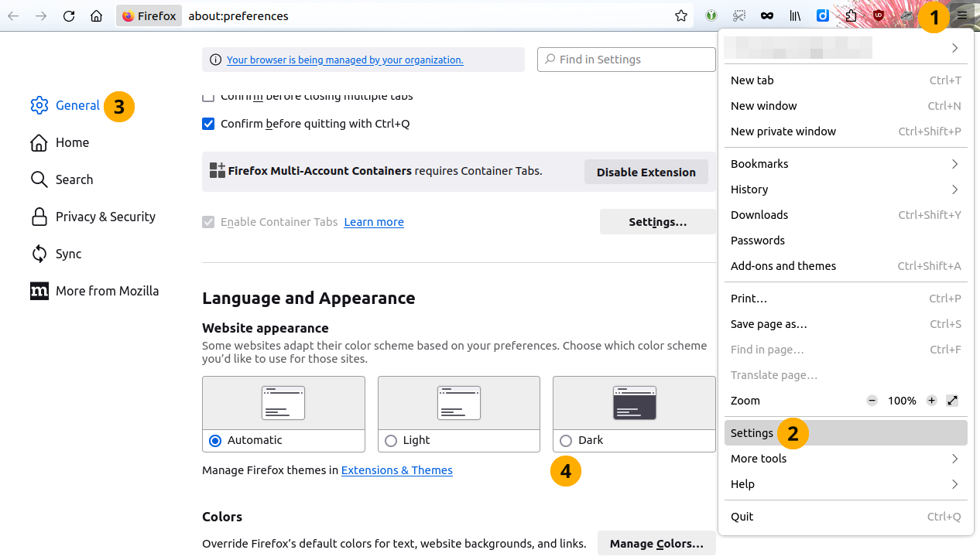Switch to Privacy & Security settings

click(x=105, y=217)
